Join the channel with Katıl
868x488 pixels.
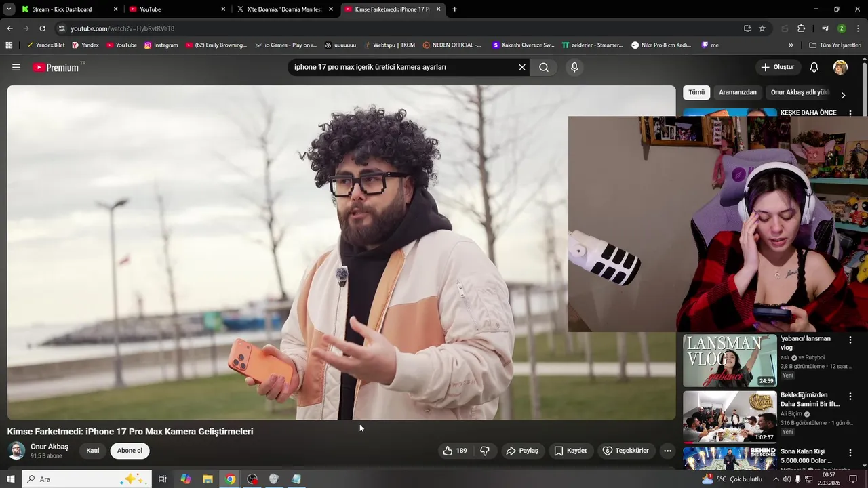tap(93, 451)
